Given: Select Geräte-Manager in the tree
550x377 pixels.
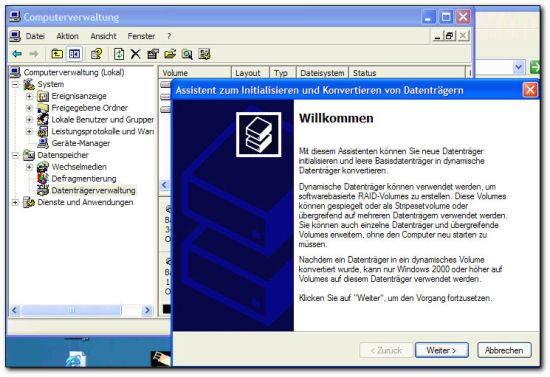Looking at the screenshot, I should point(80,143).
